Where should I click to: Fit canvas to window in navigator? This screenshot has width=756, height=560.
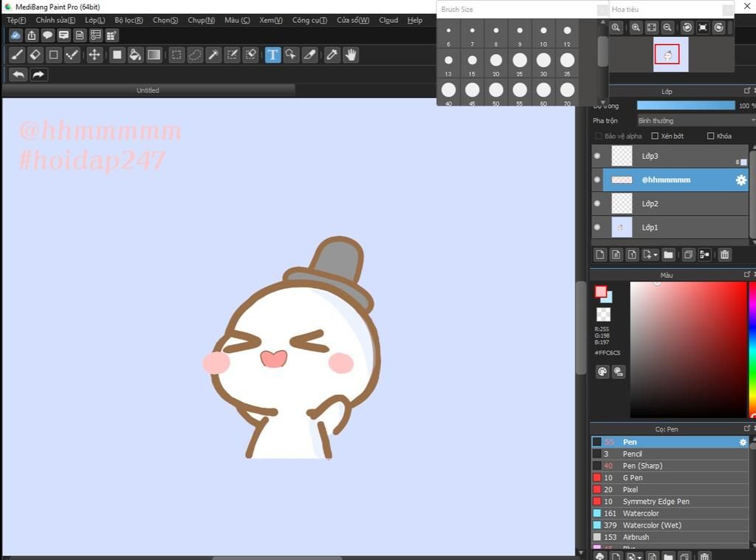(x=651, y=27)
